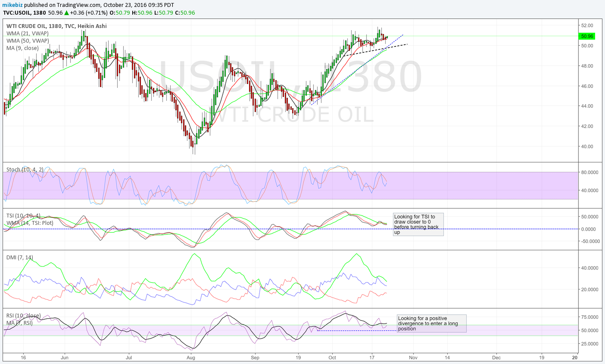The height and width of the screenshot is (364, 605).
Task: Click the 75.0000 RSI axis label
Action: [589, 317]
